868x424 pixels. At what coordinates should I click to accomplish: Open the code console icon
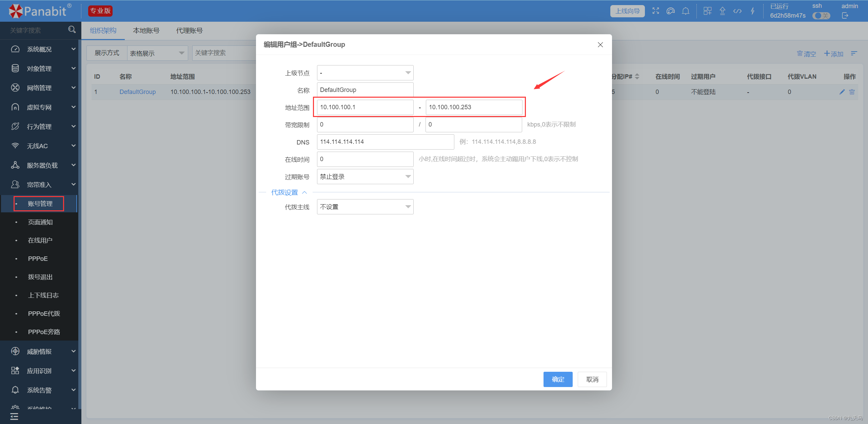tap(737, 11)
